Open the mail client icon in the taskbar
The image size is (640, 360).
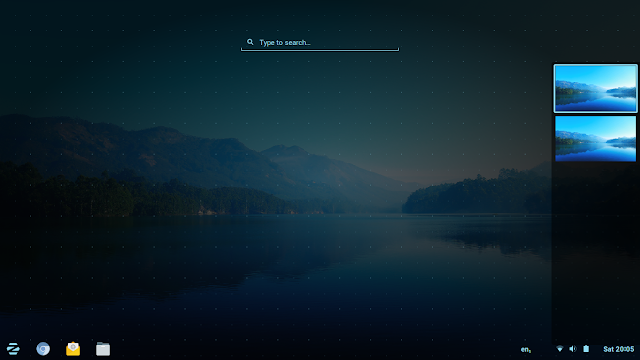point(73,349)
